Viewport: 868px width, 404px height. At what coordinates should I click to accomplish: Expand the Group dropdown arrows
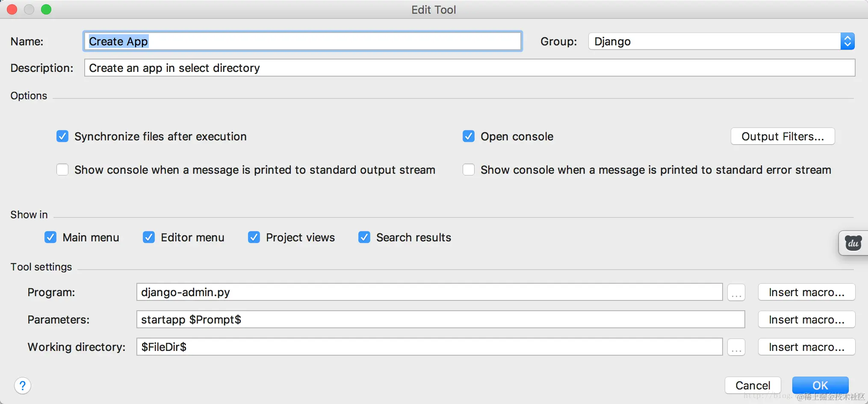pyautogui.click(x=847, y=42)
